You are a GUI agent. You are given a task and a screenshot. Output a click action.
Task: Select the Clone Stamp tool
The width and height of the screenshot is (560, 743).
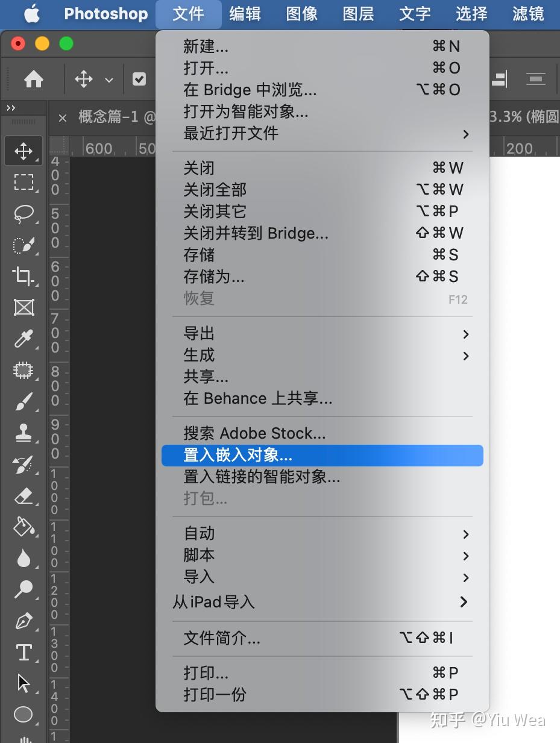(x=24, y=433)
